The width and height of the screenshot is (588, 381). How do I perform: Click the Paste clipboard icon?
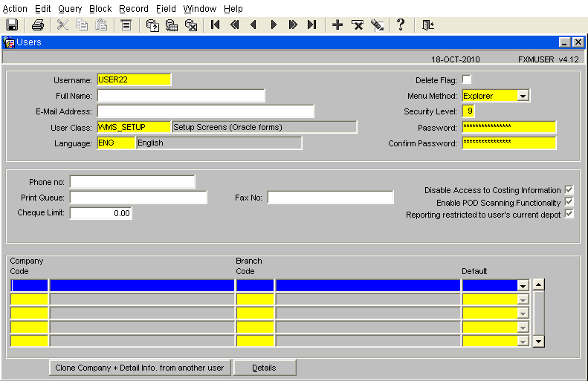pos(101,25)
